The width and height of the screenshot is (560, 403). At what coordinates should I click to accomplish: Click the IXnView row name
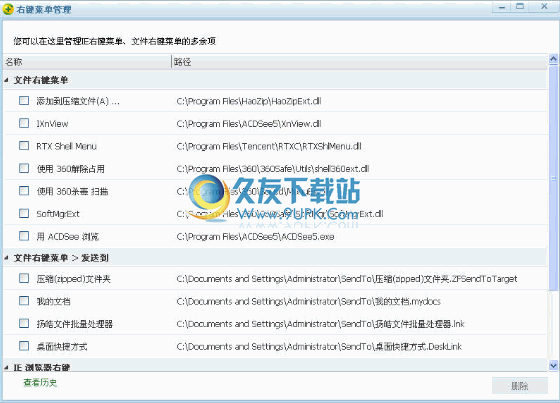click(x=52, y=124)
